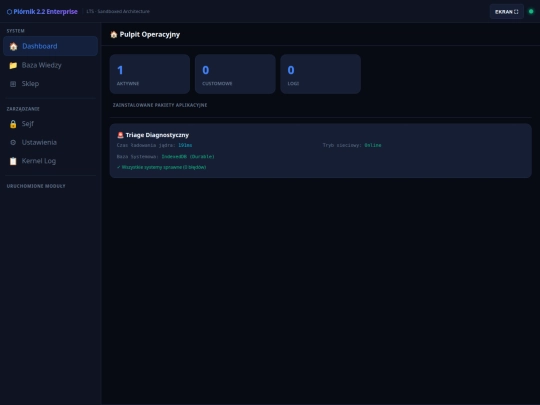Click the Uruchomione moduły sidebar heading

click(x=36, y=186)
